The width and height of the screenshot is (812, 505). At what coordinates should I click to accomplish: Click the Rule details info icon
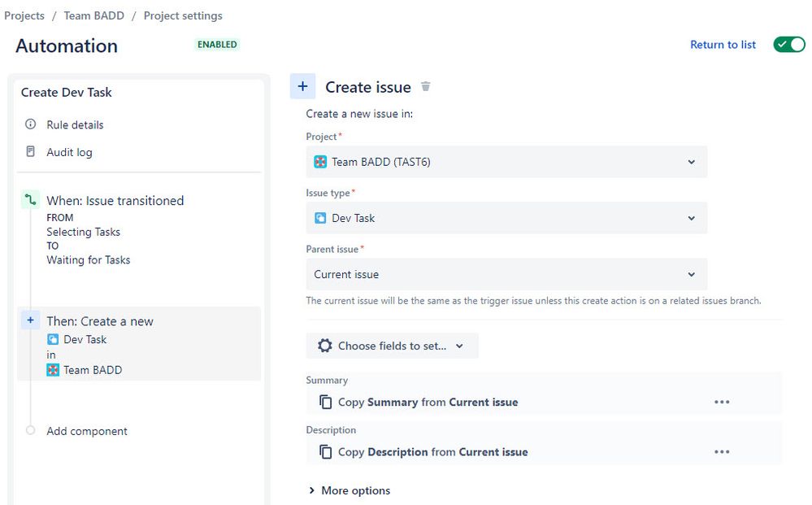point(31,124)
